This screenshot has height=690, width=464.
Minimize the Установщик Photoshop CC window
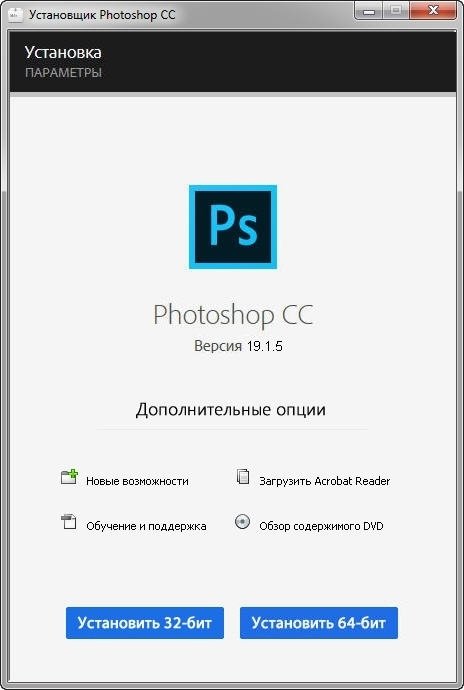click(x=368, y=11)
